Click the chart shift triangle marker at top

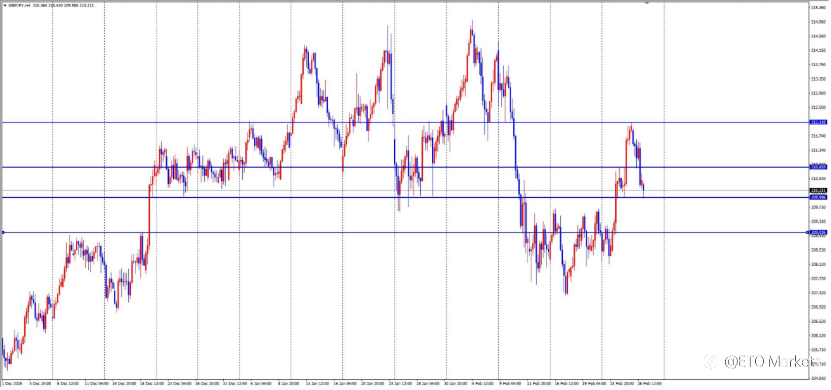pos(647,3)
